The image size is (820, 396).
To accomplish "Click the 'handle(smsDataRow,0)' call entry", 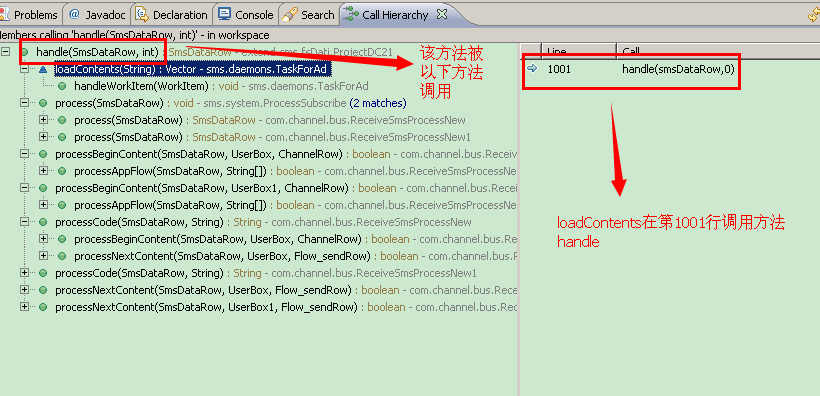I will (678, 69).
